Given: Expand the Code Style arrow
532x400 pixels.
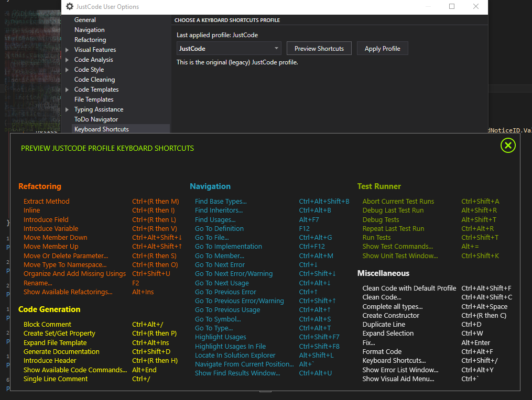Looking at the screenshot, I should 67,70.
